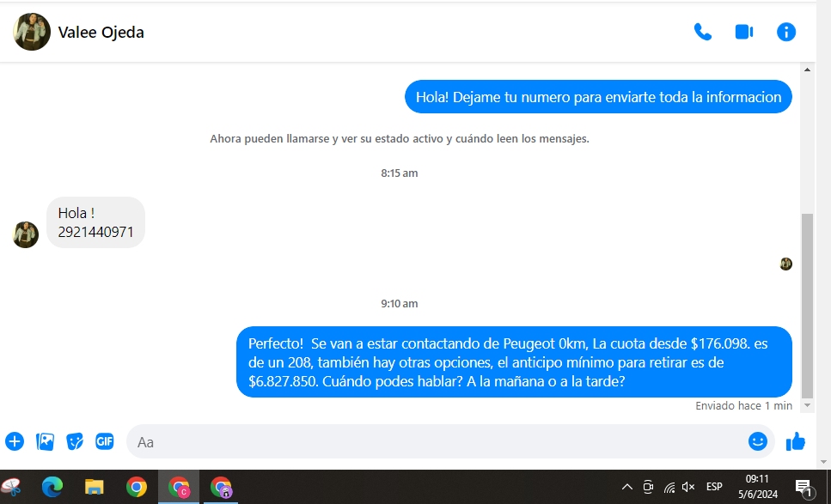
Task: Open the GIF picker
Action: pos(104,441)
